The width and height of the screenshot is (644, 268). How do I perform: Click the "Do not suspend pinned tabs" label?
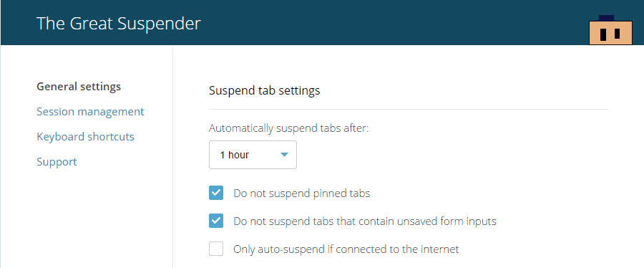302,193
